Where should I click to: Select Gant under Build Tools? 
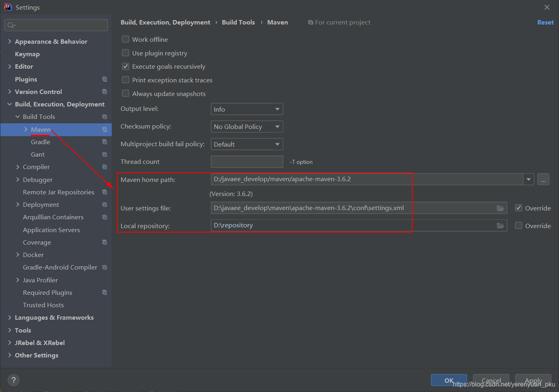[x=38, y=154]
